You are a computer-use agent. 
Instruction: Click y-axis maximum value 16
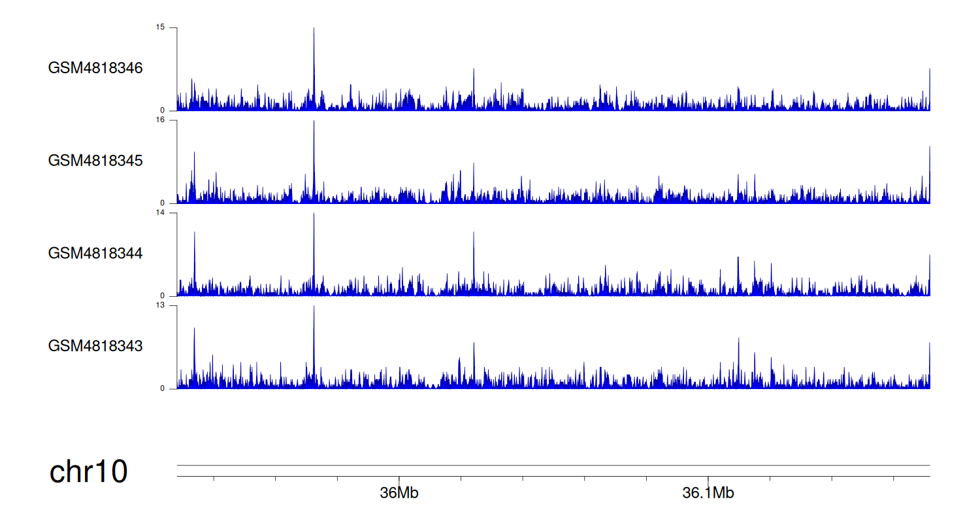(161, 120)
